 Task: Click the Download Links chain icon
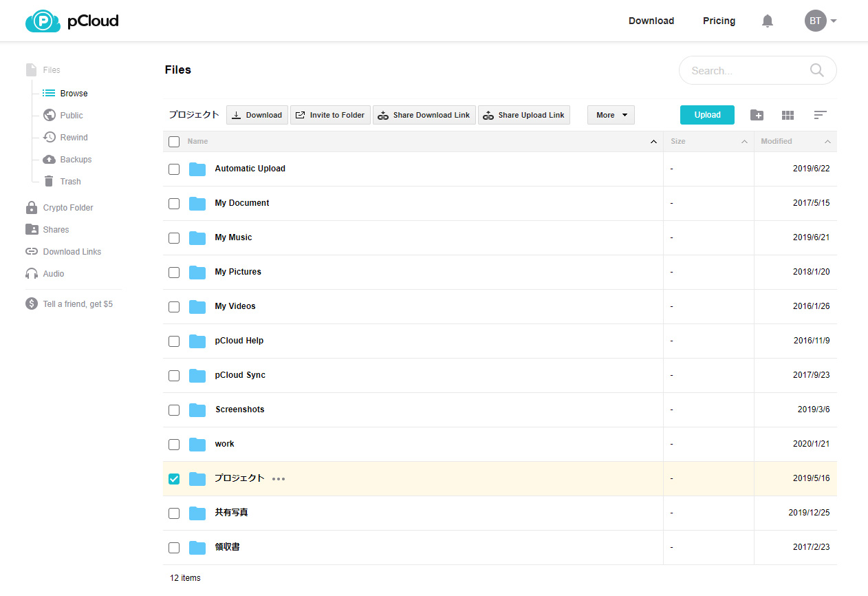[x=32, y=251]
